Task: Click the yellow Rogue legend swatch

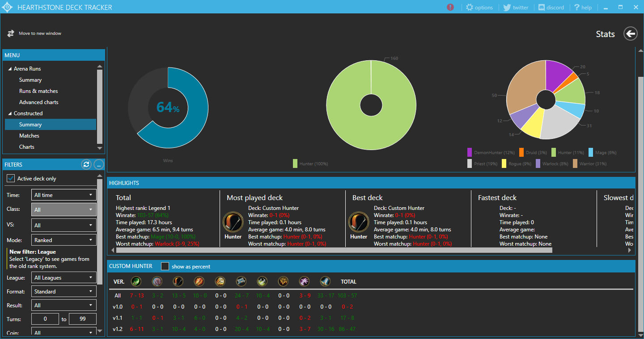Action: 504,163
